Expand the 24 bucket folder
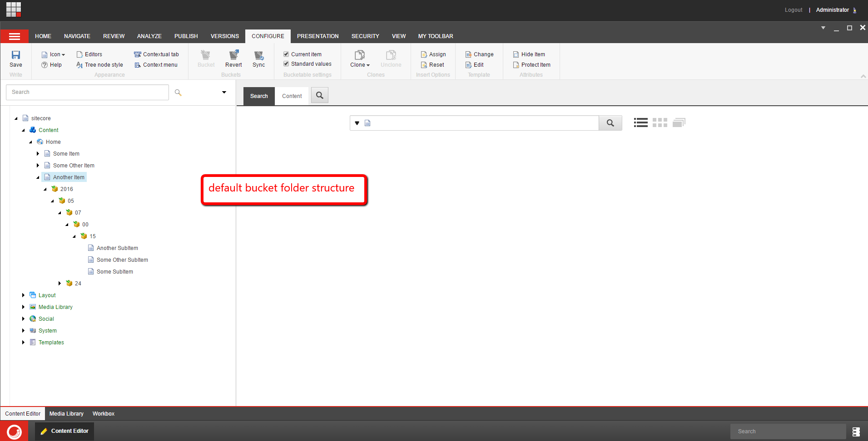The image size is (868, 441). coord(60,284)
